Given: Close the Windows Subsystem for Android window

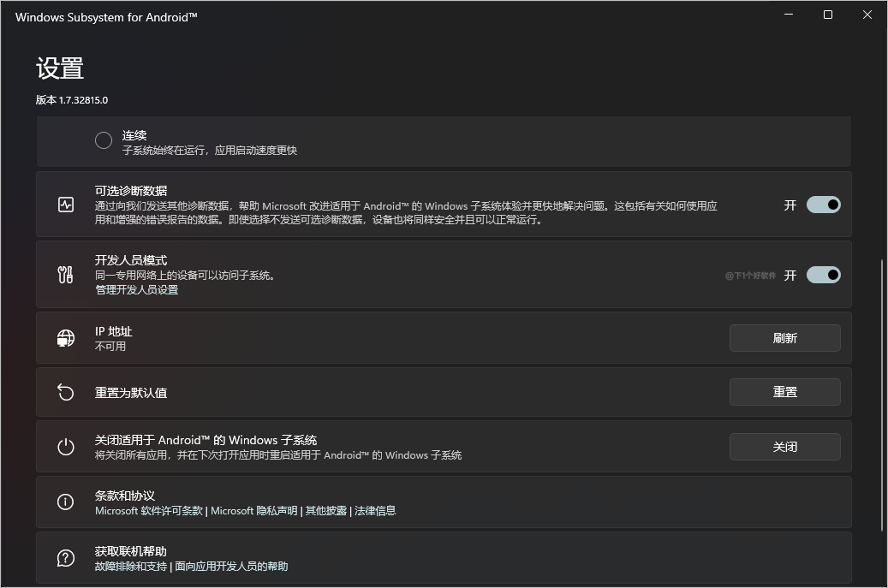Looking at the screenshot, I should 867,15.
